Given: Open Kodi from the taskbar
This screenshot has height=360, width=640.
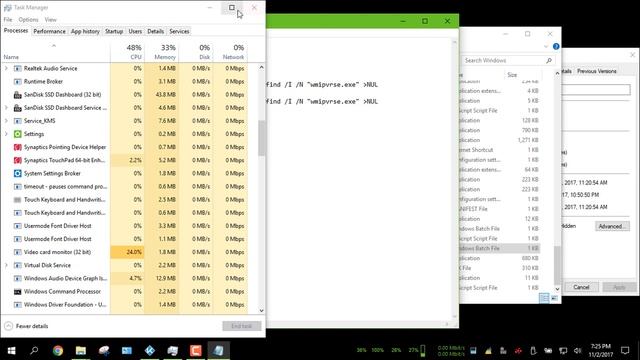Looking at the screenshot, I should [x=150, y=350].
